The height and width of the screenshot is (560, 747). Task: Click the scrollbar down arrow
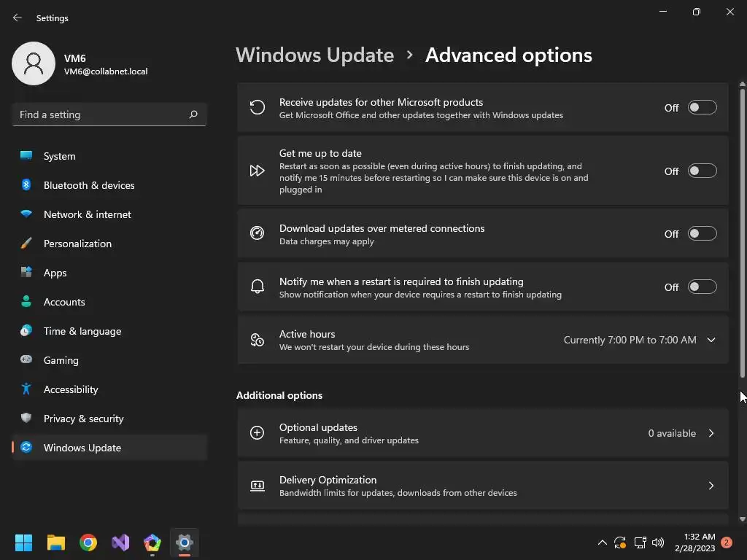click(742, 519)
